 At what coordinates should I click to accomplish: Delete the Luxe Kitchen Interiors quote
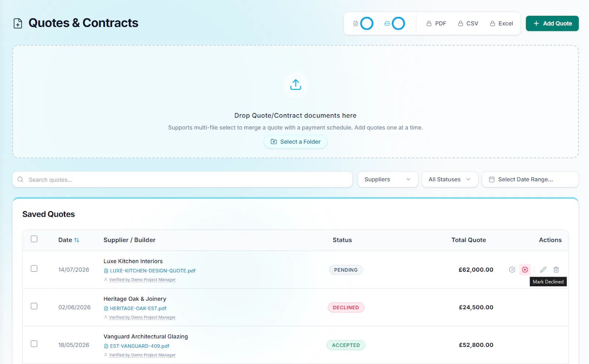(556, 270)
